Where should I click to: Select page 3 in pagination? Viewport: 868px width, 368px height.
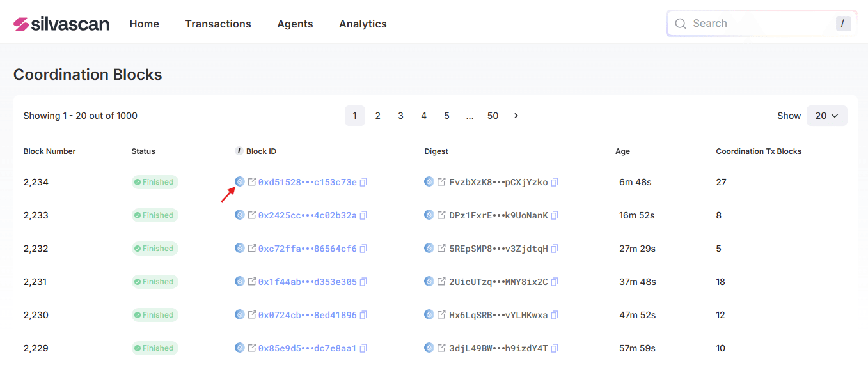(x=400, y=116)
